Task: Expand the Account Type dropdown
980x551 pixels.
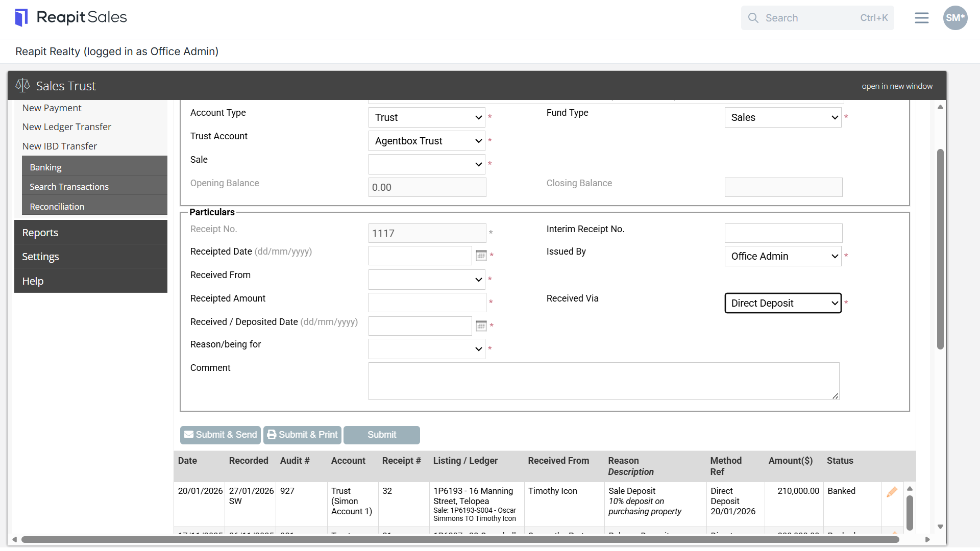Action: (x=427, y=117)
